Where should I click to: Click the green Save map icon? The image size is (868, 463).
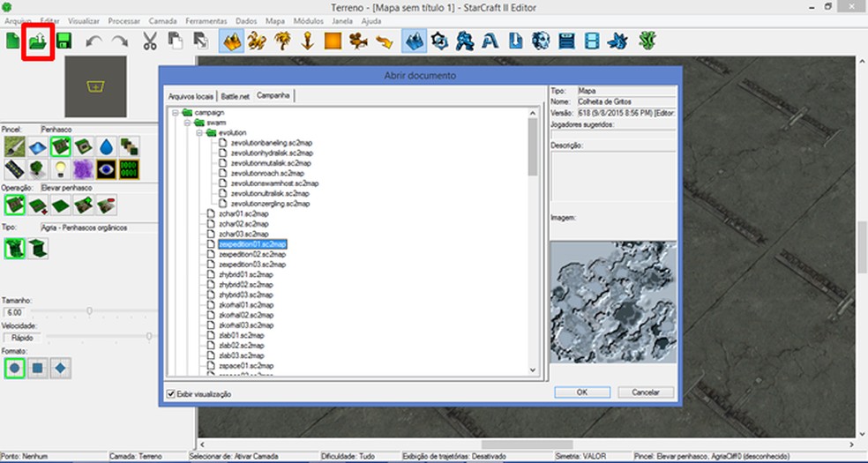point(64,41)
